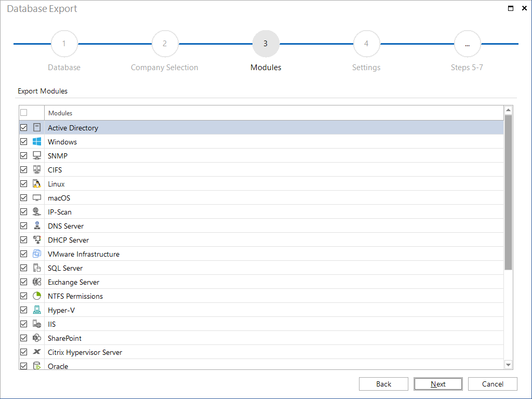The width and height of the screenshot is (532, 399).
Task: Click the Windows logo module icon
Action: click(37, 141)
